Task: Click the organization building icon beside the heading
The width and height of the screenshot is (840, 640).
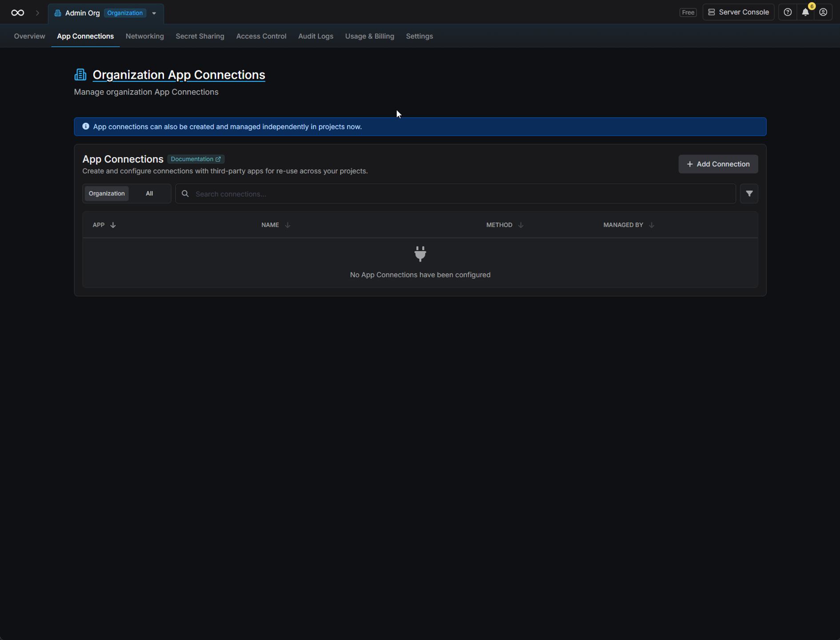Action: [80, 75]
